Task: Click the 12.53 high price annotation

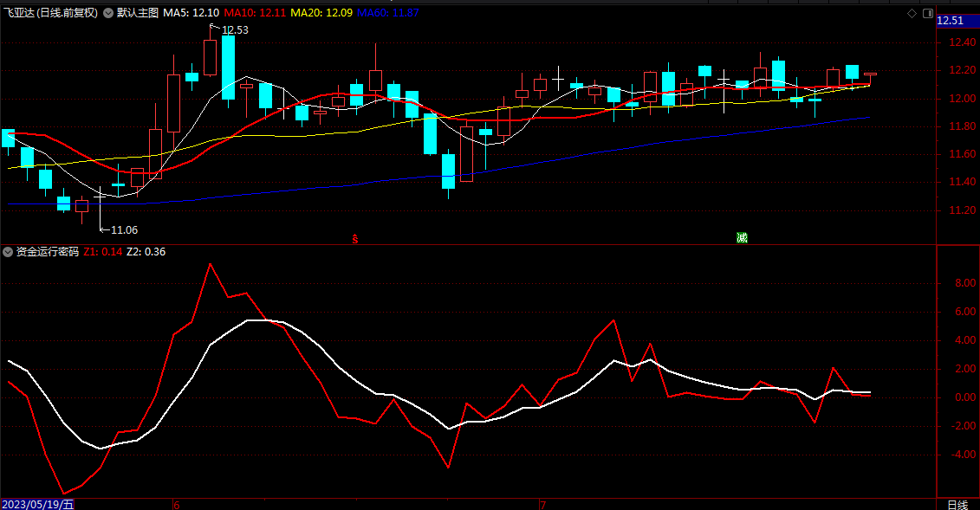Action: pyautogui.click(x=235, y=30)
